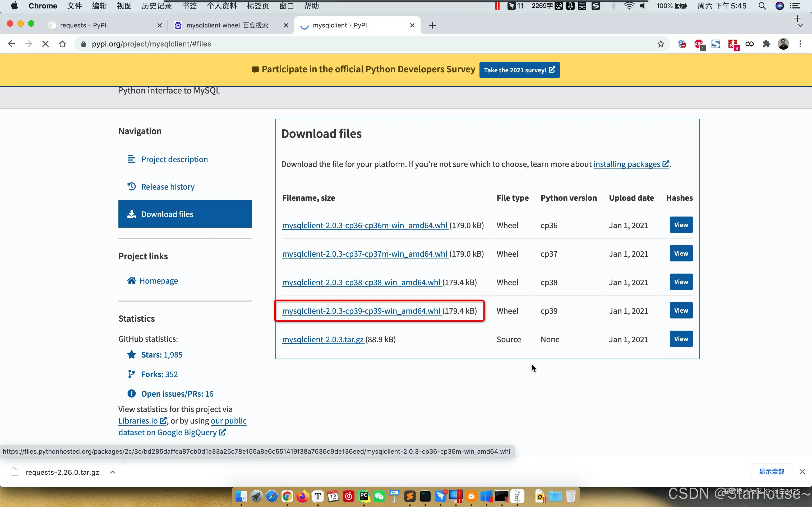The width and height of the screenshot is (812, 507).
Task: Click the Spotlight search icon in menu bar
Action: 762,6
